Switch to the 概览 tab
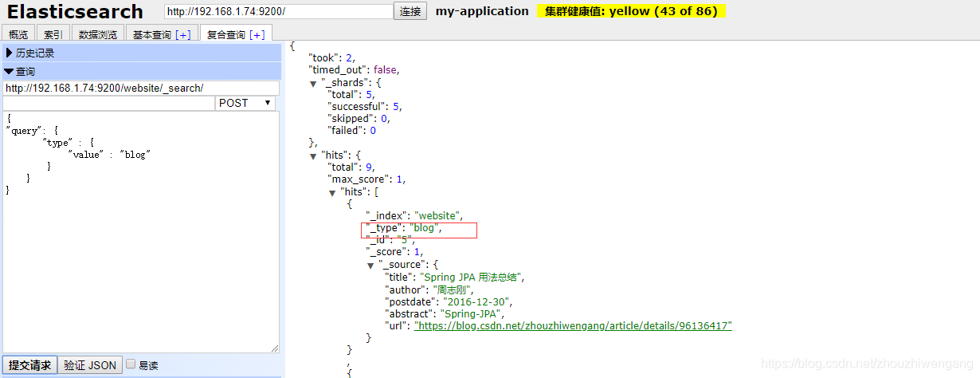Image resolution: width=980 pixels, height=378 pixels. coord(18,34)
